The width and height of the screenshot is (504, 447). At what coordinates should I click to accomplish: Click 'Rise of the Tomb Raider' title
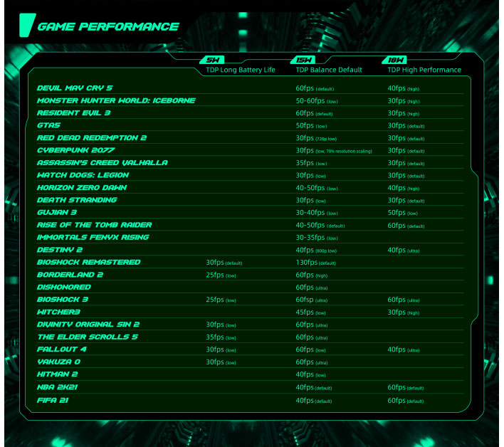click(x=94, y=225)
